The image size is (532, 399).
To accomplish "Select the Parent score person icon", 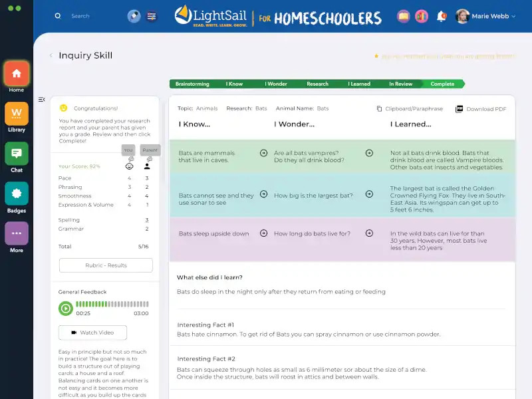I will click(147, 166).
